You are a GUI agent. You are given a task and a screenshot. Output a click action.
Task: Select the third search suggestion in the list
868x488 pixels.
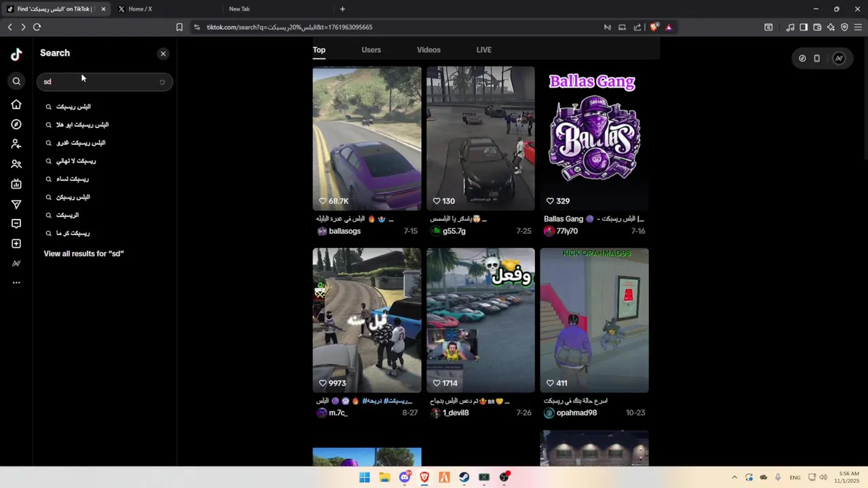pos(105,143)
